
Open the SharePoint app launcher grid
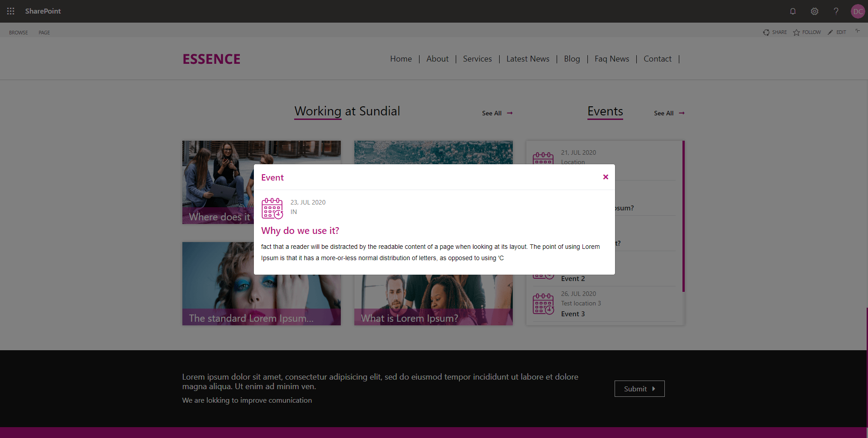11,11
